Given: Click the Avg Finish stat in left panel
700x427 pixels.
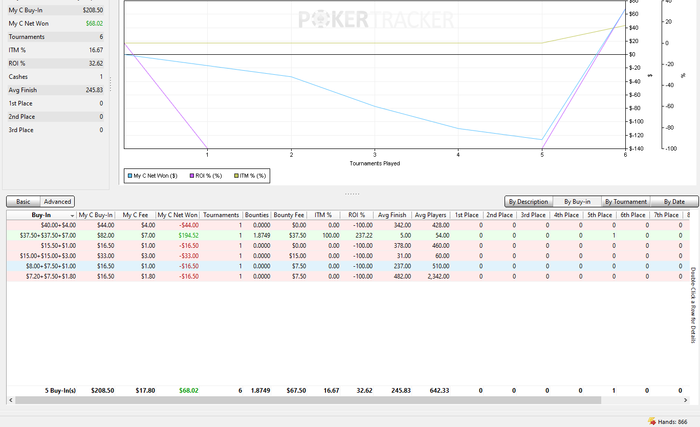Looking at the screenshot, I should pos(56,90).
